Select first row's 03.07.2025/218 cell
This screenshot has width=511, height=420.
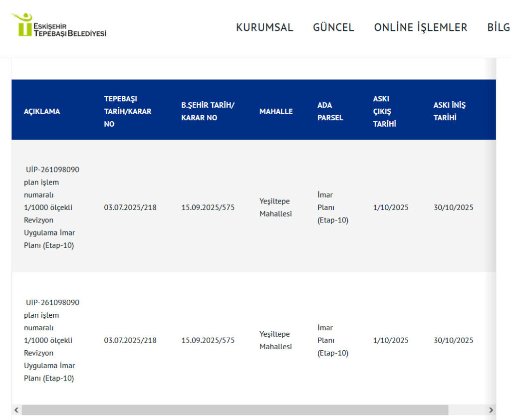pyautogui.click(x=130, y=208)
